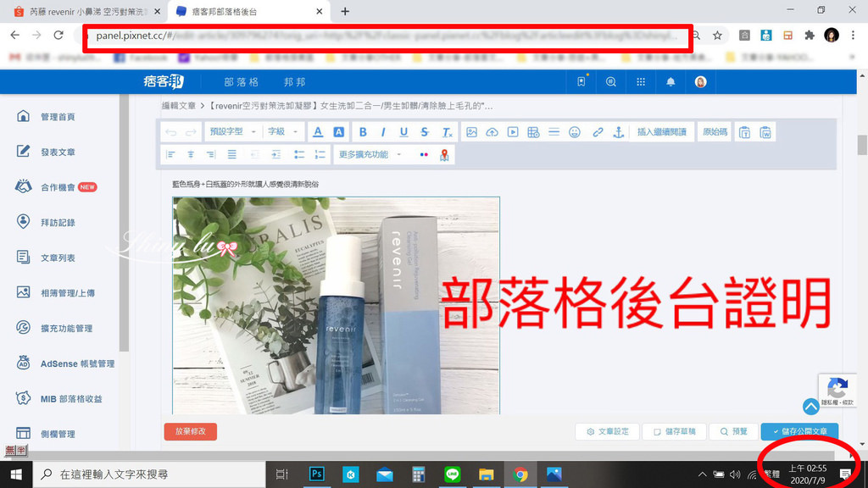Click the 邦邦 top navigation link
The width and height of the screenshot is (868, 488).
click(x=294, y=82)
